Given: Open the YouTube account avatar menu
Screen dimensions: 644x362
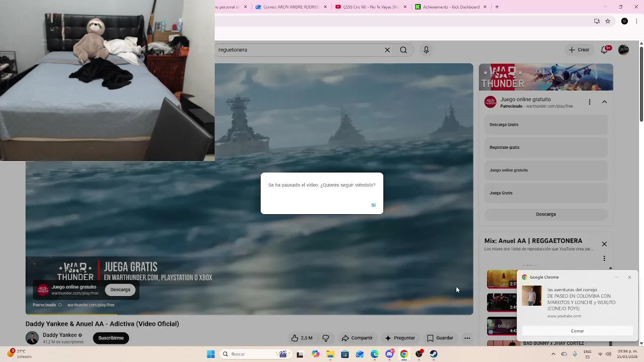Looking at the screenshot, I should coord(623,50).
